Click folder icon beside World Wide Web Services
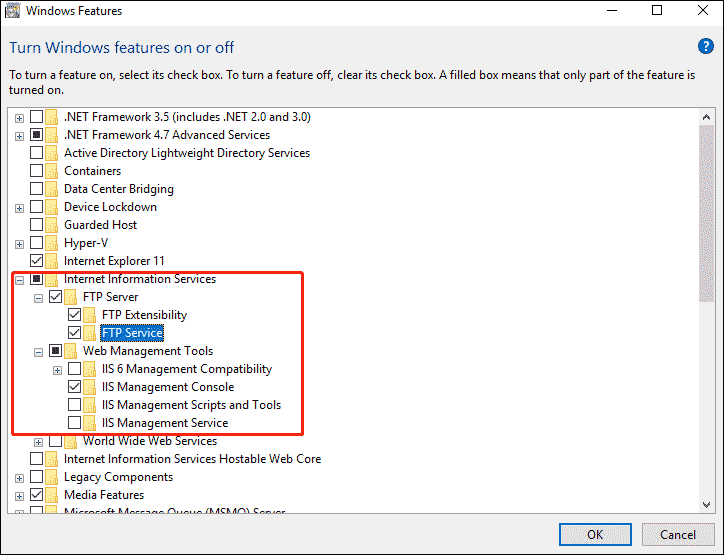This screenshot has width=724, height=555. (x=71, y=441)
